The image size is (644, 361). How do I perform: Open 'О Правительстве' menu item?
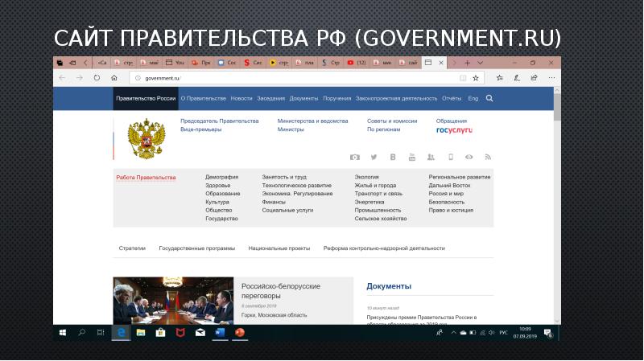coord(204,98)
